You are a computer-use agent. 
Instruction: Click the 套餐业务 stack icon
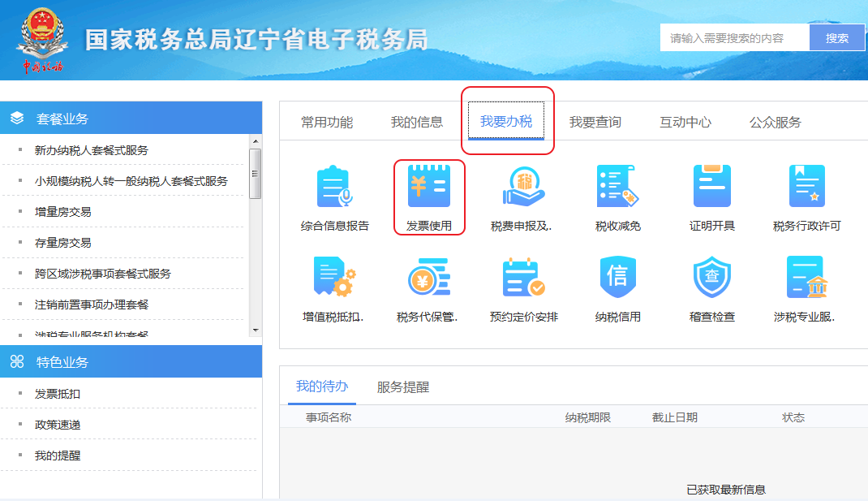(17, 118)
